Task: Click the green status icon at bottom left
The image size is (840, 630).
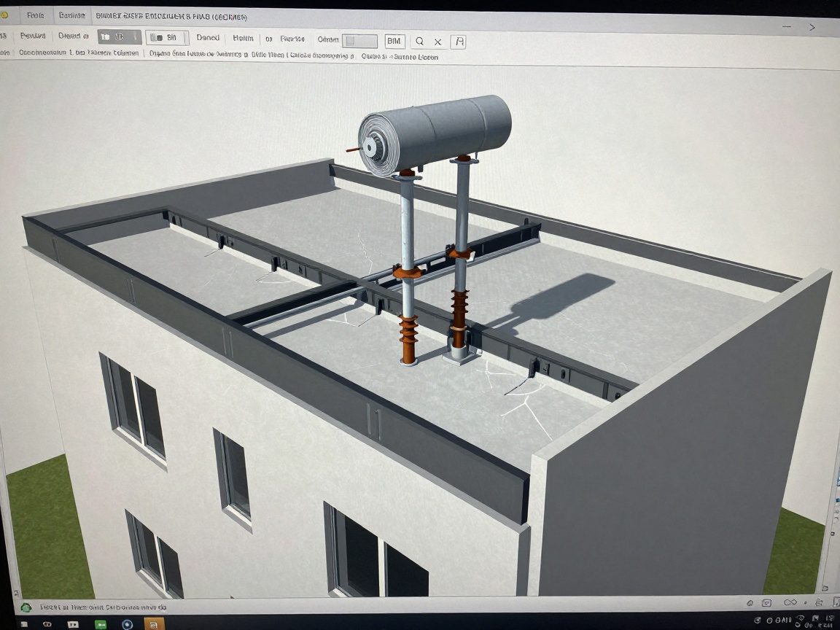Action: (26, 607)
